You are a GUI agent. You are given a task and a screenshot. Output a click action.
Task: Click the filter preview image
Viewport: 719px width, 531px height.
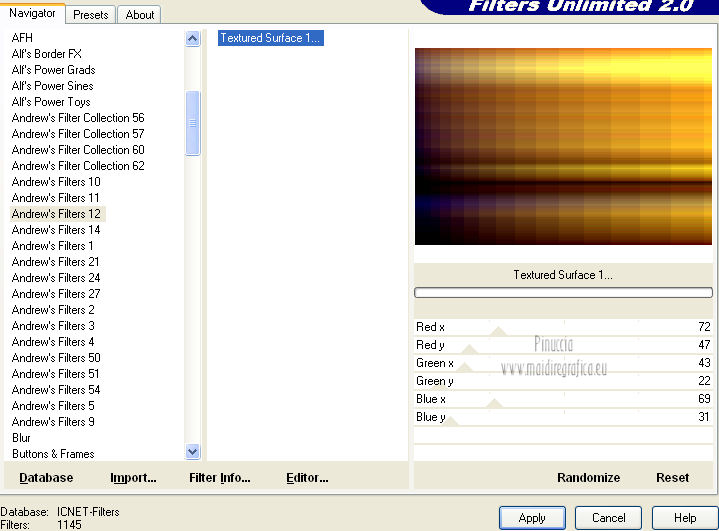(564, 146)
